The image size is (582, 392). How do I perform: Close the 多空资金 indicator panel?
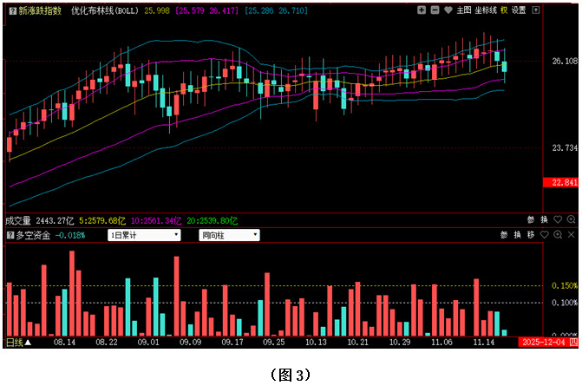coord(572,235)
